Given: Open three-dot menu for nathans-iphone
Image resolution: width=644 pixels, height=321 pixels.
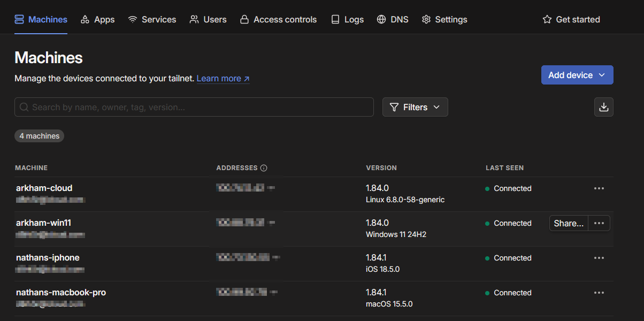Looking at the screenshot, I should [x=599, y=258].
